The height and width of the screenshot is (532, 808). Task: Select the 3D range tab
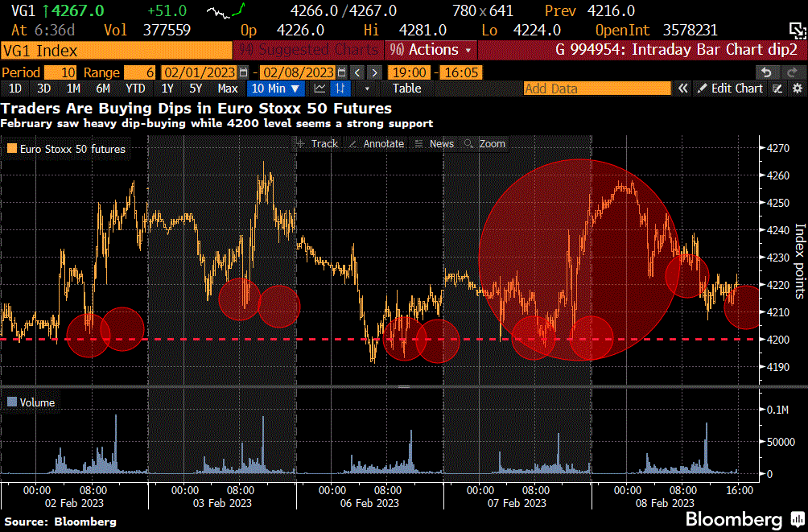coord(43,89)
